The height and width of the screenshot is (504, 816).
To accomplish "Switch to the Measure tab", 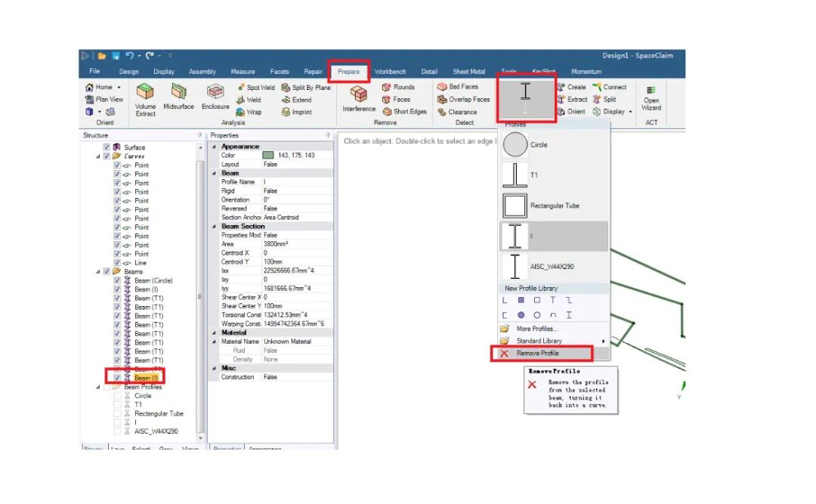I will click(x=243, y=71).
